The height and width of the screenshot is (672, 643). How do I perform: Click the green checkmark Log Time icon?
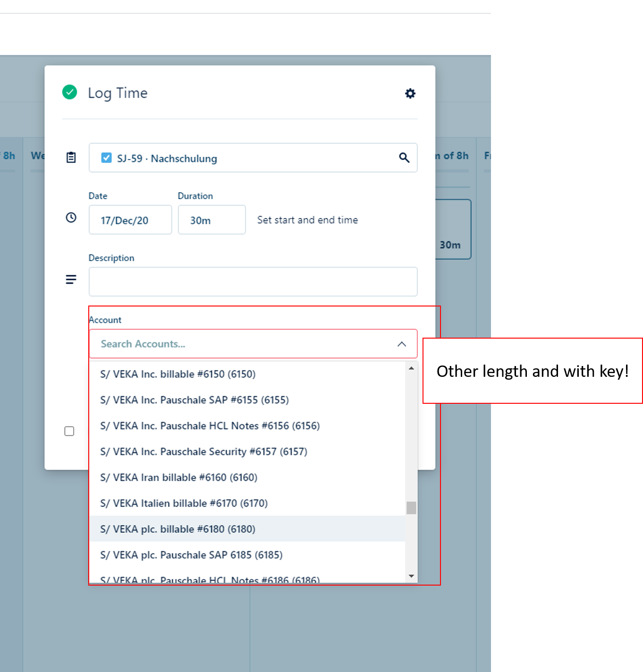click(70, 92)
